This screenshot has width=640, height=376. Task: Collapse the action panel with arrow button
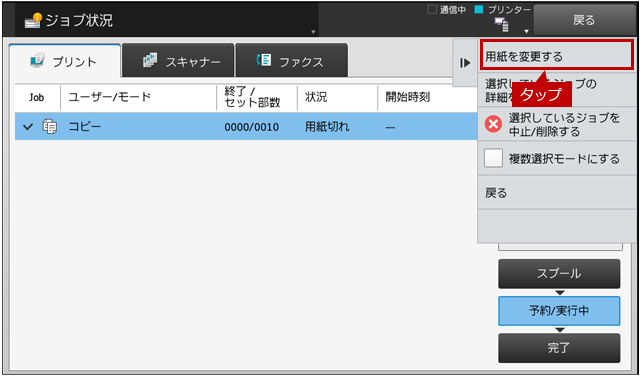(x=465, y=63)
